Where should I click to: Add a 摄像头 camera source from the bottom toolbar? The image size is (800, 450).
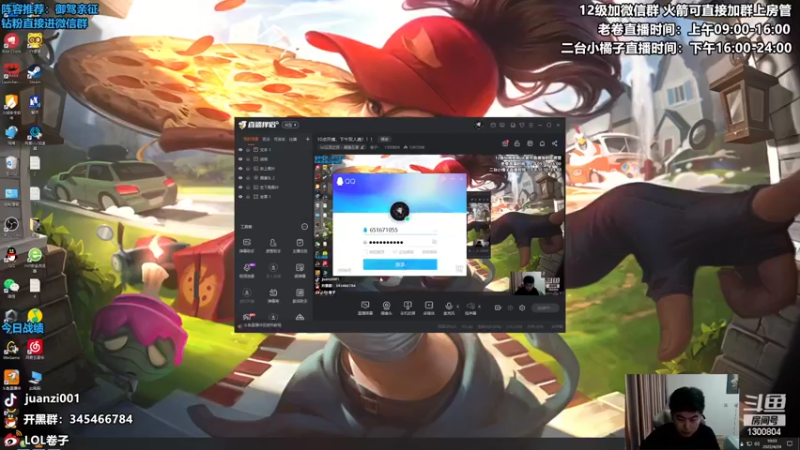(x=386, y=308)
